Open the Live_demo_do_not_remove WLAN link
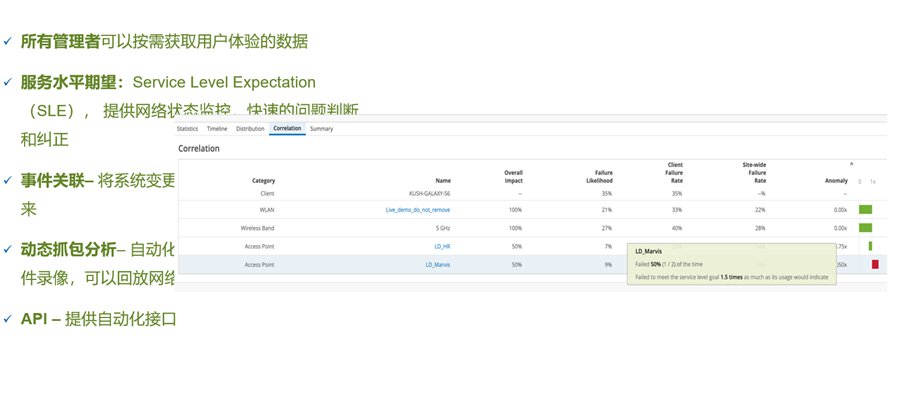This screenshot has height=405, width=900. [x=418, y=210]
